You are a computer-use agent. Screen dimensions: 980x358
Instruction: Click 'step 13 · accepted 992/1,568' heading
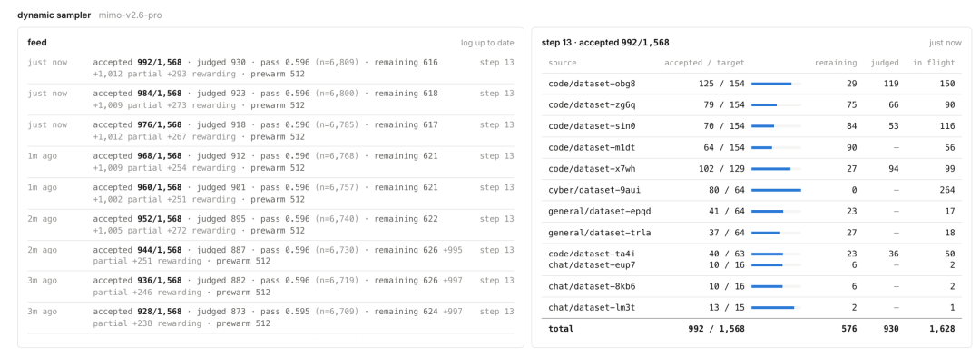coord(605,43)
